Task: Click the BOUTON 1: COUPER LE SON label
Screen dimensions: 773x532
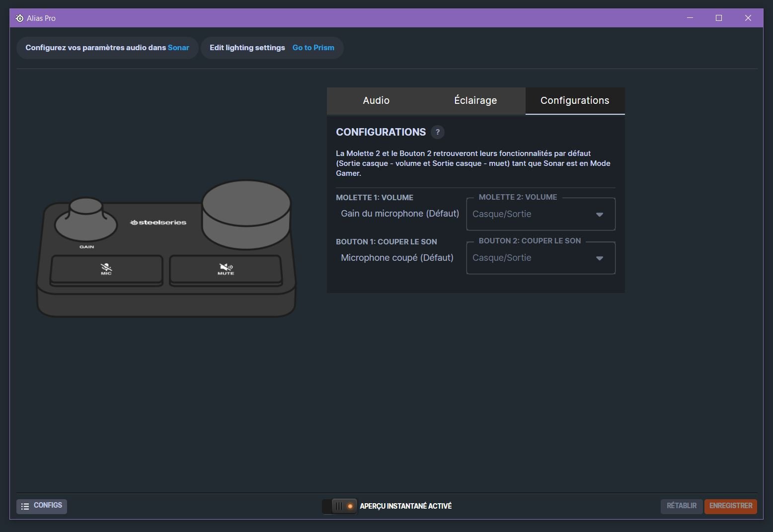Action: click(386, 242)
